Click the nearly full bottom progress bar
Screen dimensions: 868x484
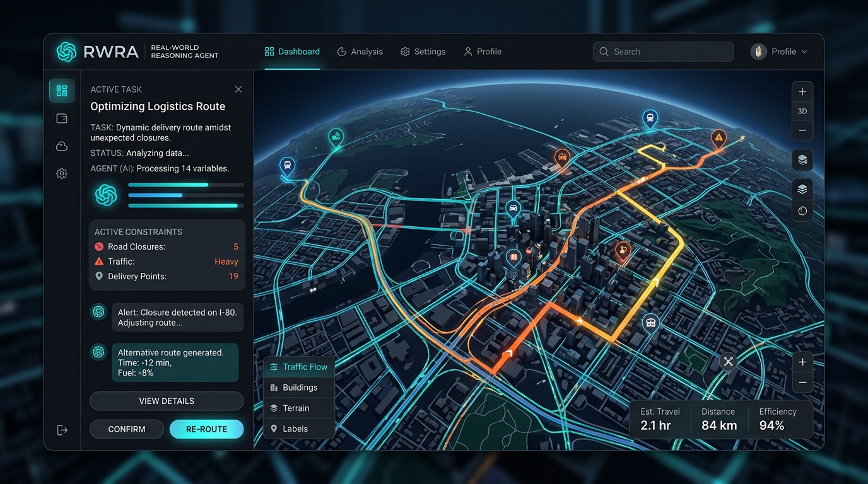[186, 205]
